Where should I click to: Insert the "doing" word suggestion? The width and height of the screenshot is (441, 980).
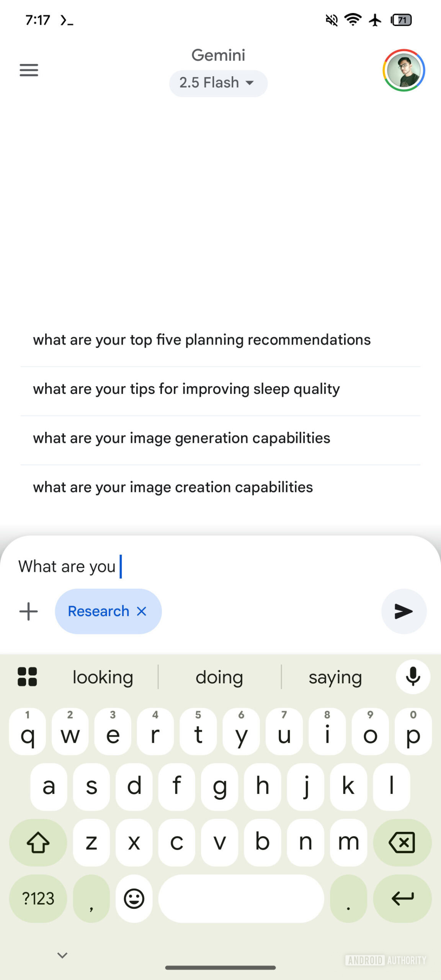tap(219, 677)
